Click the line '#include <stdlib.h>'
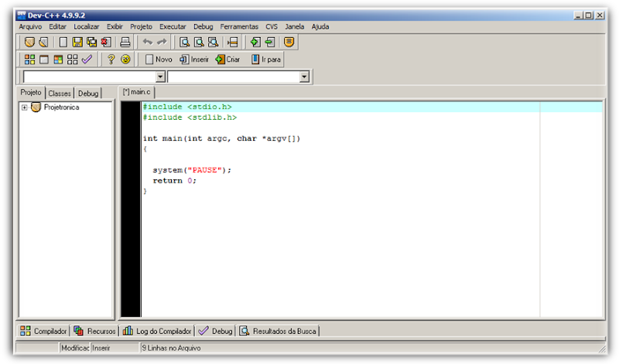Viewport: 619px width, 364px height. [x=190, y=117]
